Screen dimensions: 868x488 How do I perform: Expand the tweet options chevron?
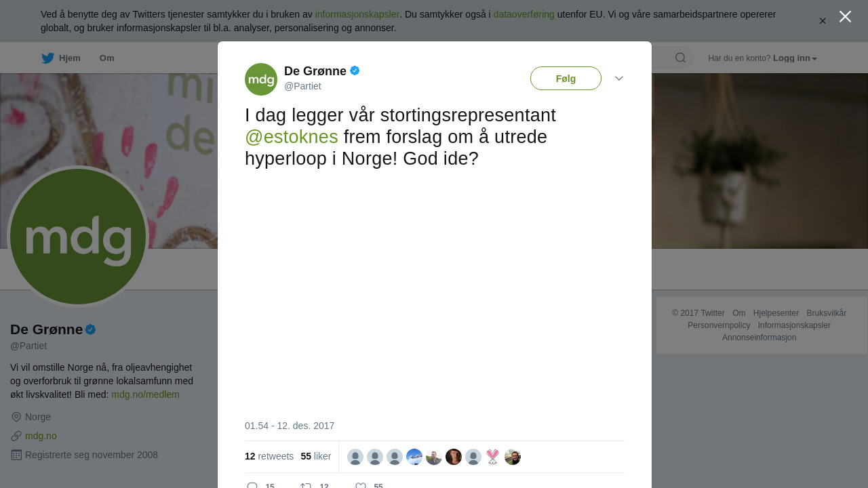619,79
